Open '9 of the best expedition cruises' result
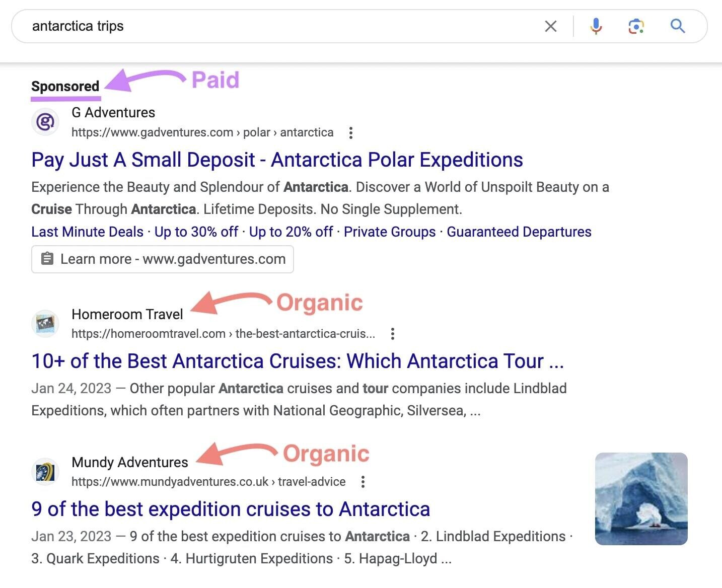722x588 pixels. click(231, 509)
